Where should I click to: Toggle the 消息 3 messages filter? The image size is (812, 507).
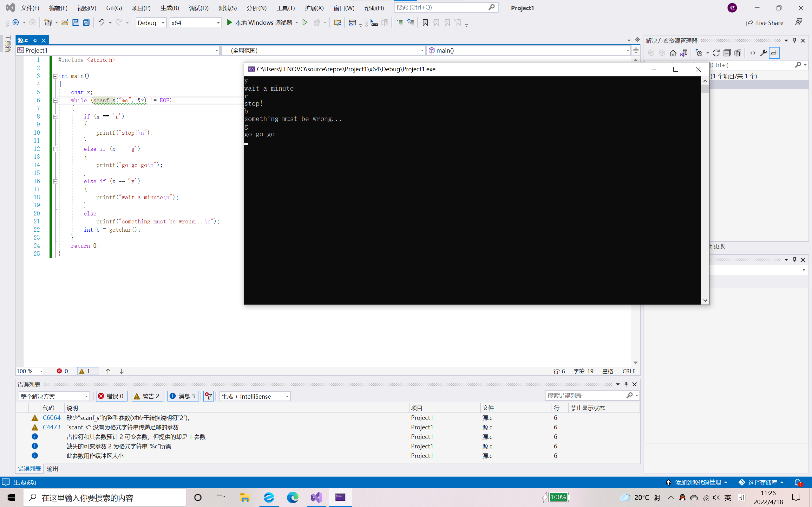pyautogui.click(x=183, y=396)
